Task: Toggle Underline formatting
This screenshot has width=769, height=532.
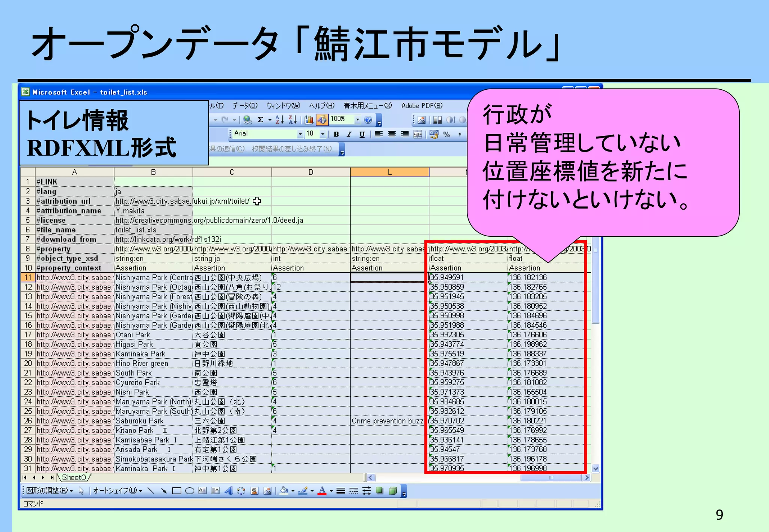Action: click(x=362, y=134)
